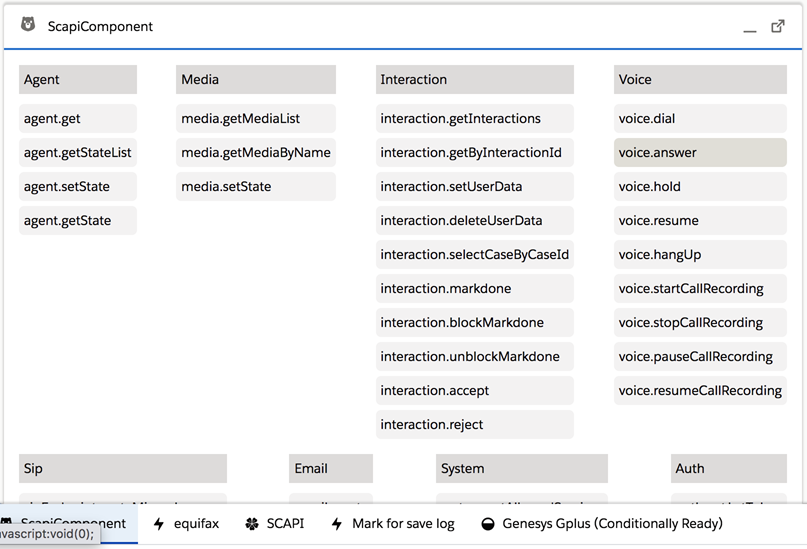Click the Genesys Gplus status circle icon

pos(488,523)
